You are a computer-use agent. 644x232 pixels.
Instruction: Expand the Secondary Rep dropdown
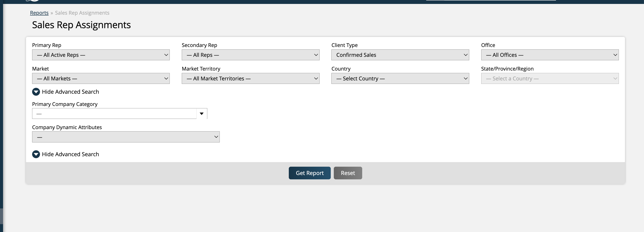pyautogui.click(x=250, y=55)
